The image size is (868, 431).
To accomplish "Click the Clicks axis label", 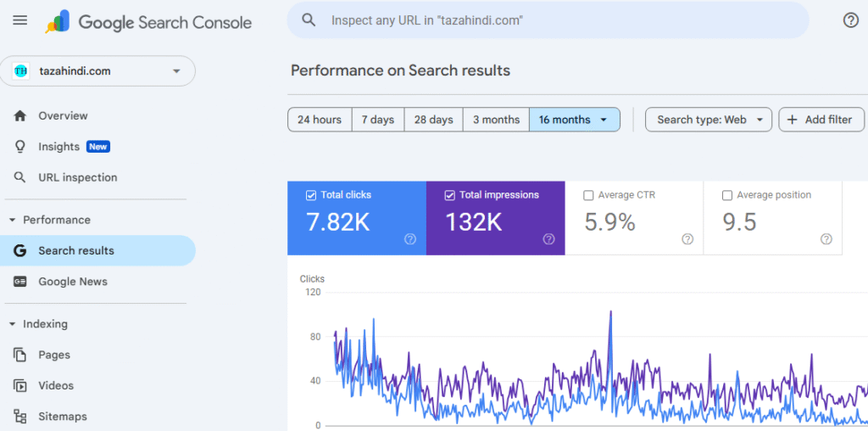I will pyautogui.click(x=312, y=279).
